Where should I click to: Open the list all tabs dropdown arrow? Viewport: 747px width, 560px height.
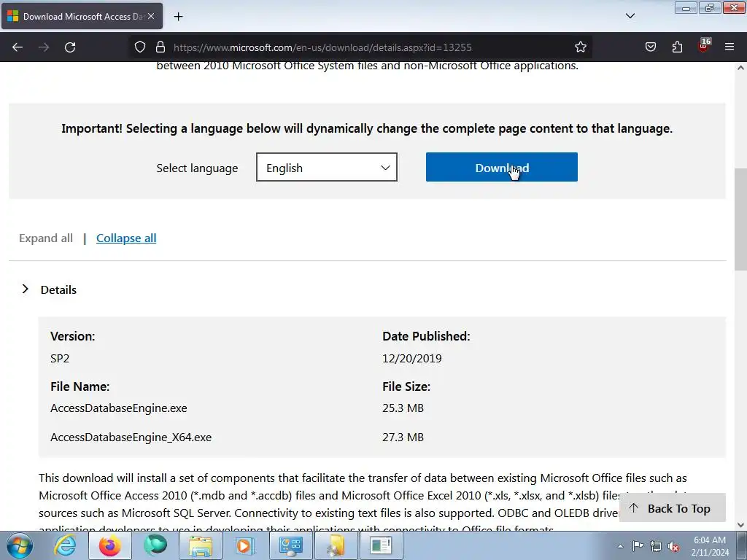630,16
